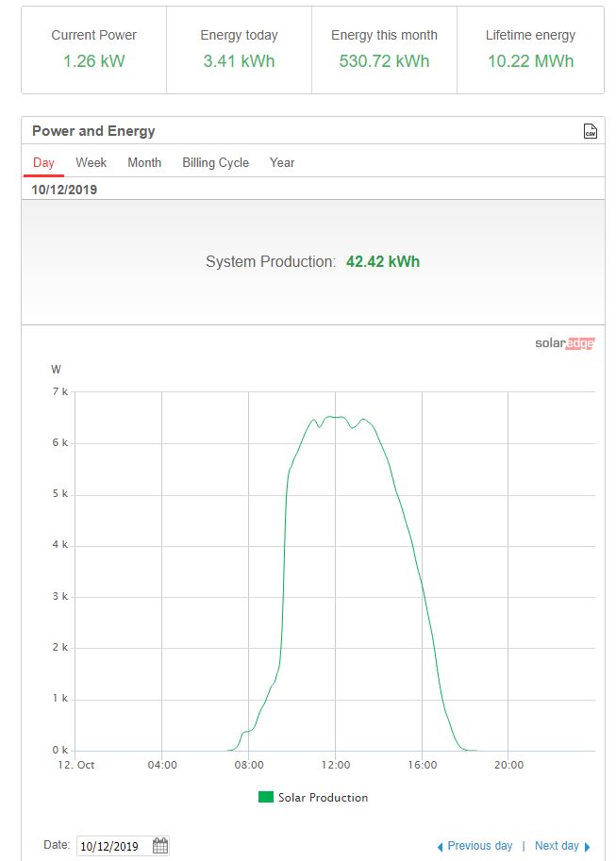This screenshot has height=861, width=616.
Task: Switch to the Week tab
Action: coord(92,162)
